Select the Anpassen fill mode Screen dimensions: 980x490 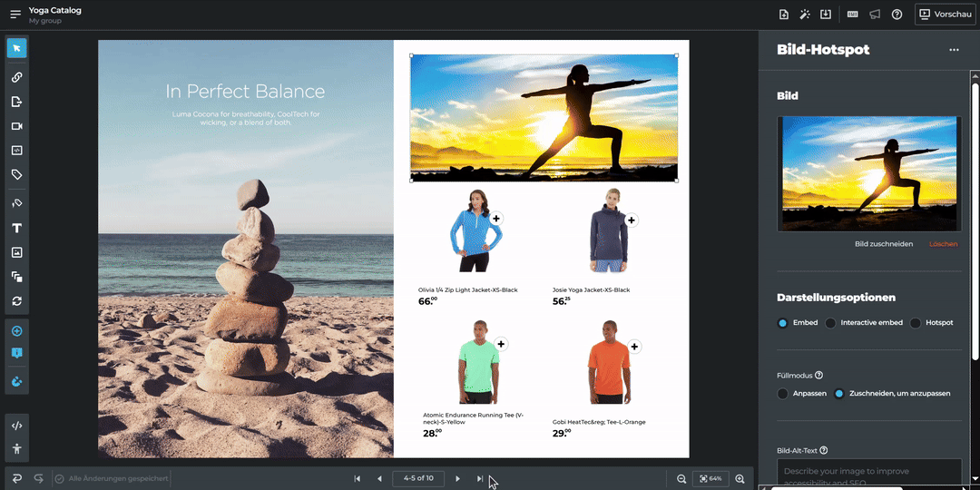click(x=783, y=394)
